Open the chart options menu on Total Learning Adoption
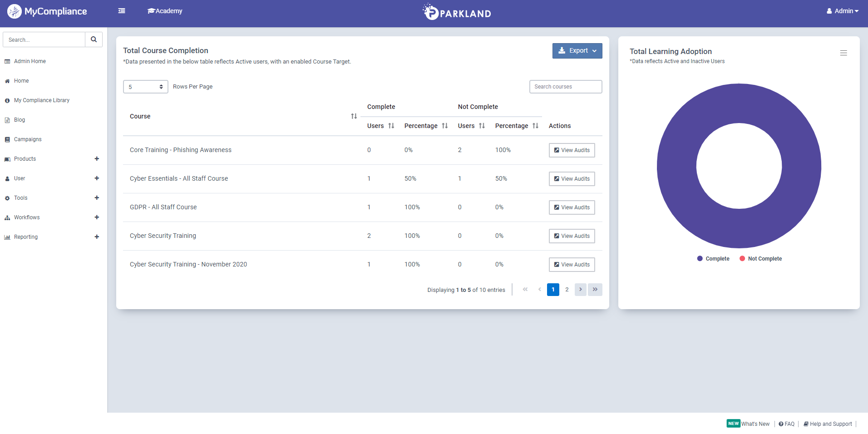The height and width of the screenshot is (434, 868). pos(843,53)
